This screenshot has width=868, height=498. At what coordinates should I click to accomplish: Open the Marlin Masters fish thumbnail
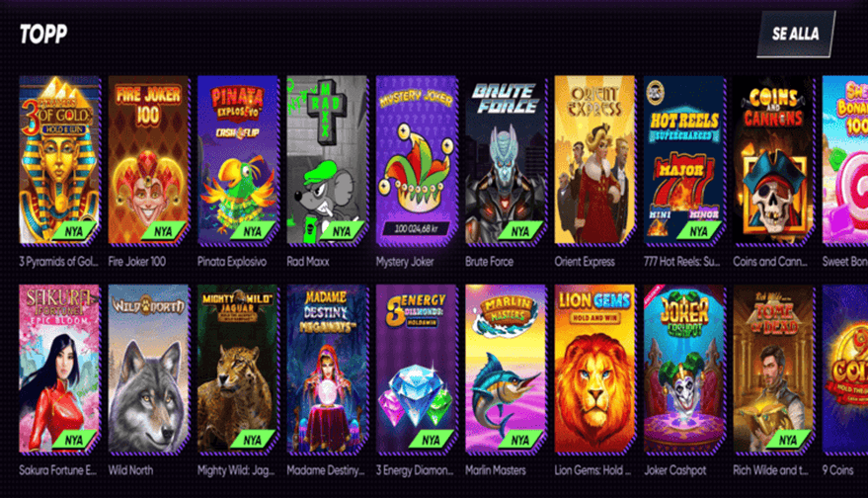(x=506, y=369)
